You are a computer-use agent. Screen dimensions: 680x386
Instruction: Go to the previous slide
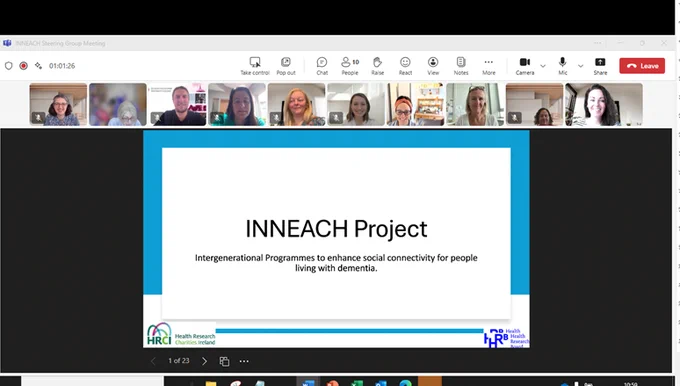[x=153, y=361]
